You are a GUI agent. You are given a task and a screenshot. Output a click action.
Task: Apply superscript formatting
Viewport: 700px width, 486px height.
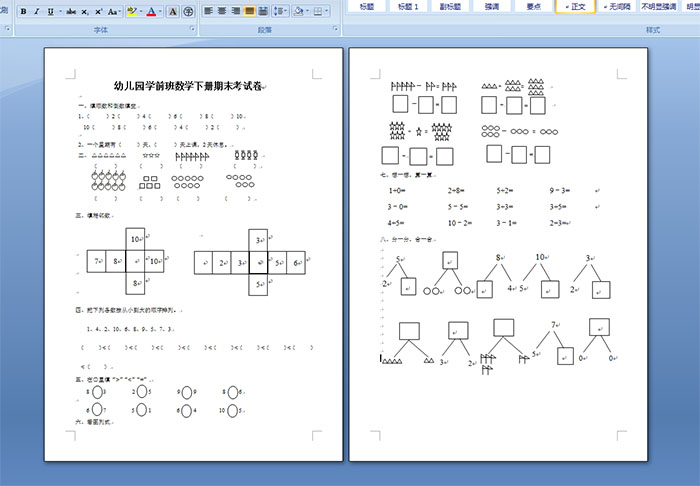99,12
